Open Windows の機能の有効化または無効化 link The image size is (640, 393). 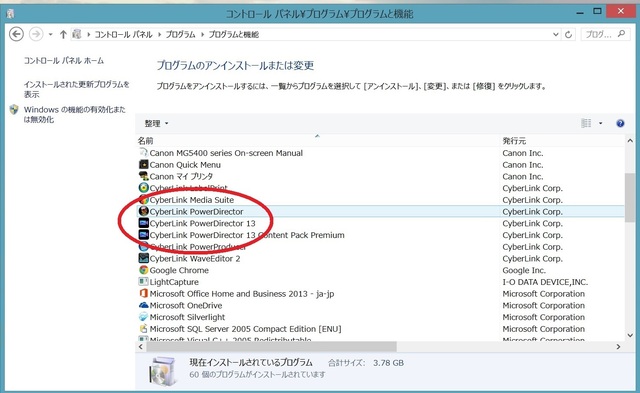(74, 114)
